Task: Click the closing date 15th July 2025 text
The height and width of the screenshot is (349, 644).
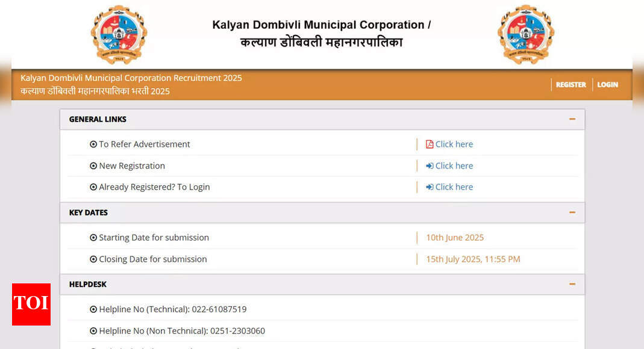Action: pyautogui.click(x=473, y=259)
